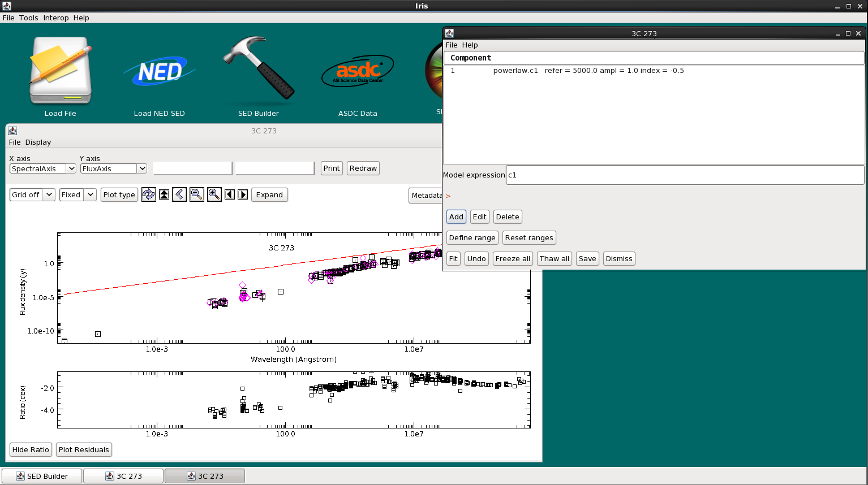The height and width of the screenshot is (485, 868).
Task: Click the Dismiss button
Action: [x=619, y=258]
